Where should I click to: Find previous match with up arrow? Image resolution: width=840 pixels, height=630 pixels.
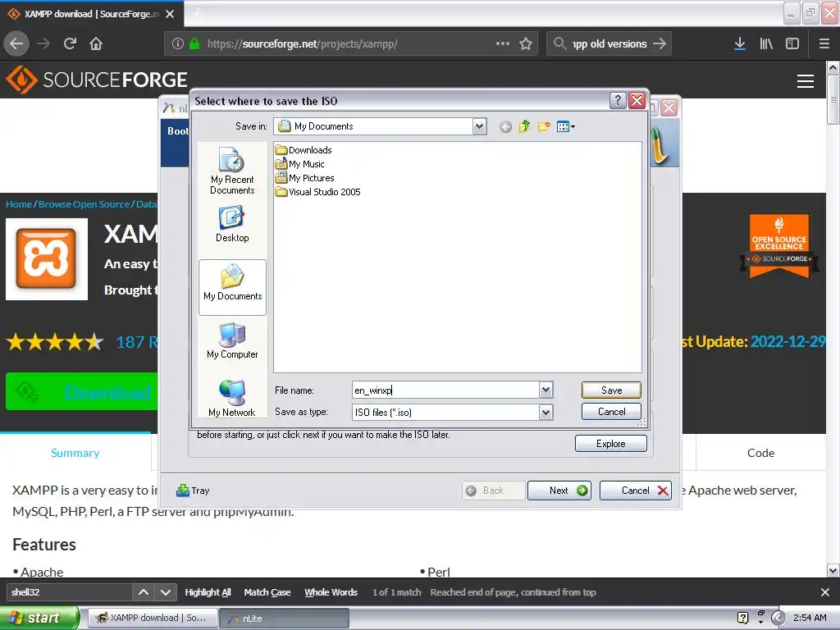tap(144, 592)
